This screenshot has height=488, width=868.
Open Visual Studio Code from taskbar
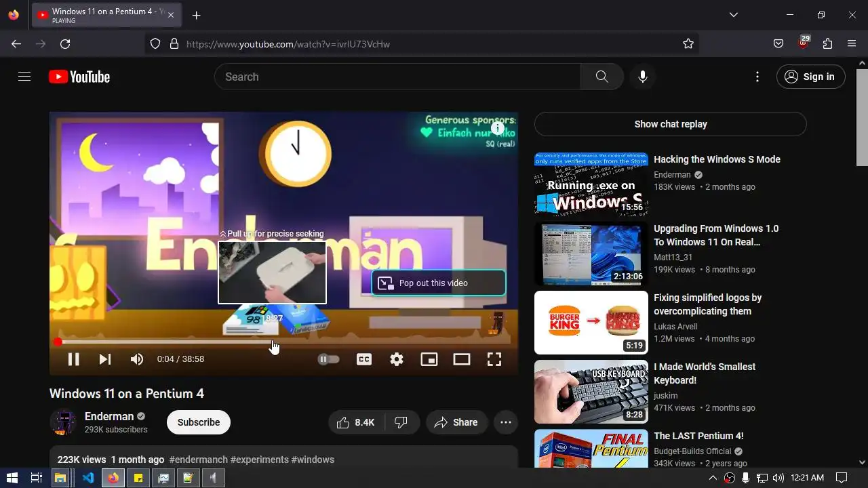pyautogui.click(x=87, y=478)
